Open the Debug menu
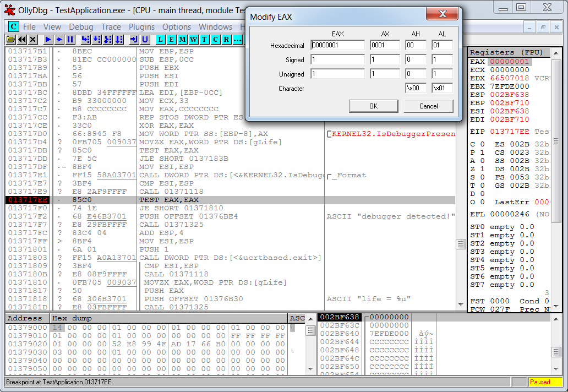Screen dimensions: 568x392 [81, 26]
